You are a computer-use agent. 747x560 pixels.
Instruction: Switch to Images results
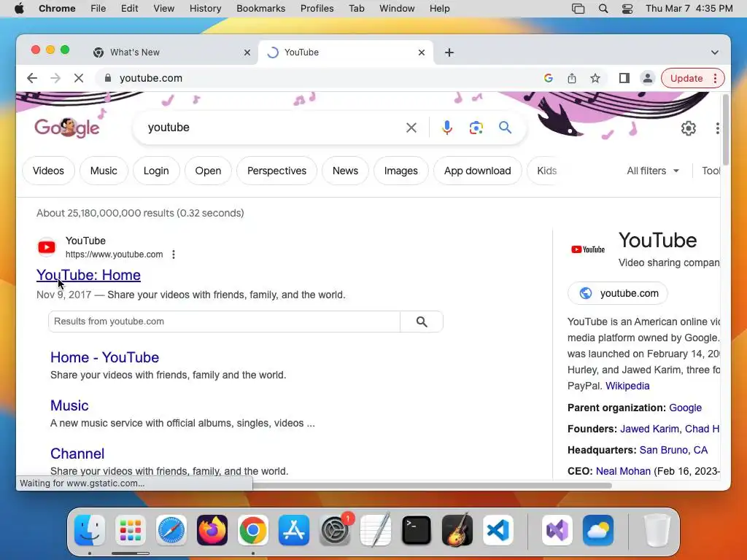400,171
